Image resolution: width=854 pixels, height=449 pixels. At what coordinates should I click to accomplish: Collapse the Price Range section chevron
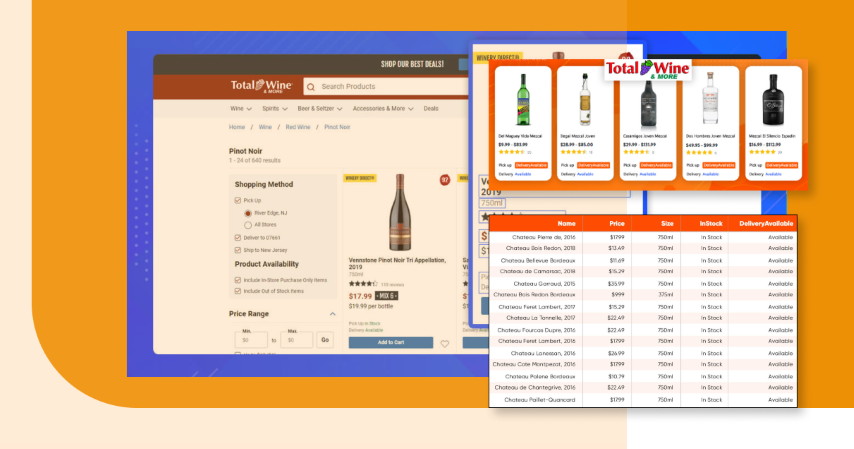332,314
